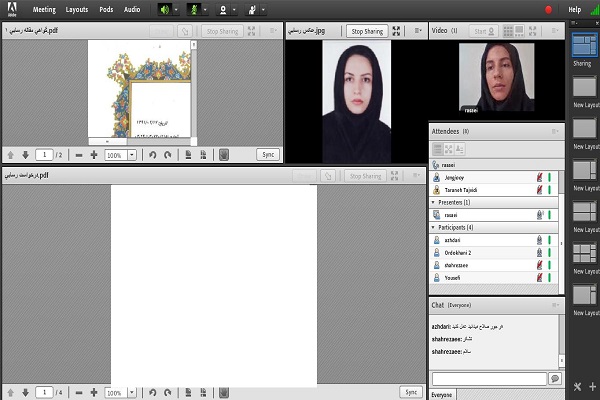Rotate the 4-page PDF clockwise

[167, 393]
